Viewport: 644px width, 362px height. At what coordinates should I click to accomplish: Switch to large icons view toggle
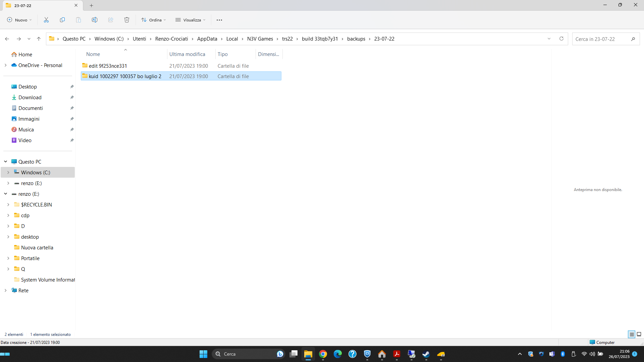coord(639,335)
